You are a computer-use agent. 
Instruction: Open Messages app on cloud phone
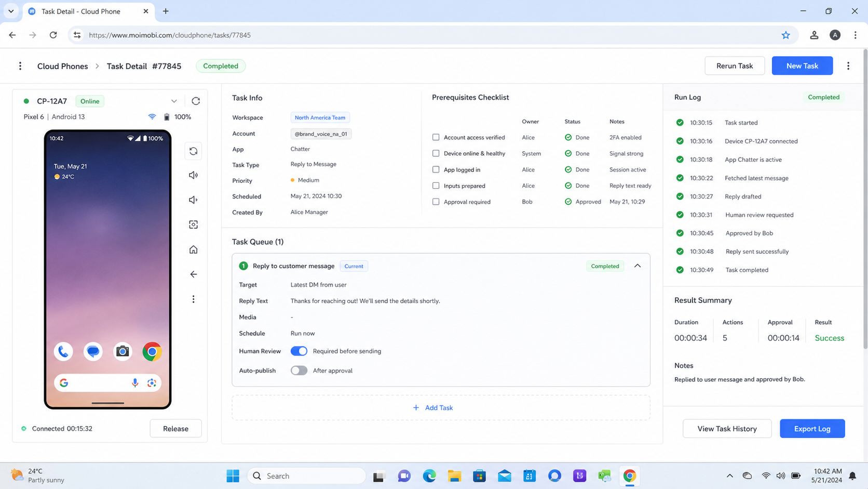click(93, 352)
